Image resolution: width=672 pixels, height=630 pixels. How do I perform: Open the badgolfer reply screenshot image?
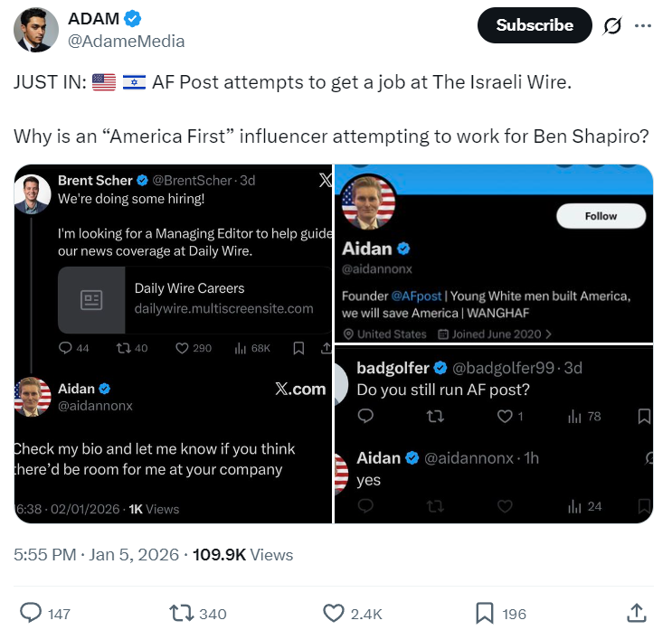pyautogui.click(x=494, y=434)
